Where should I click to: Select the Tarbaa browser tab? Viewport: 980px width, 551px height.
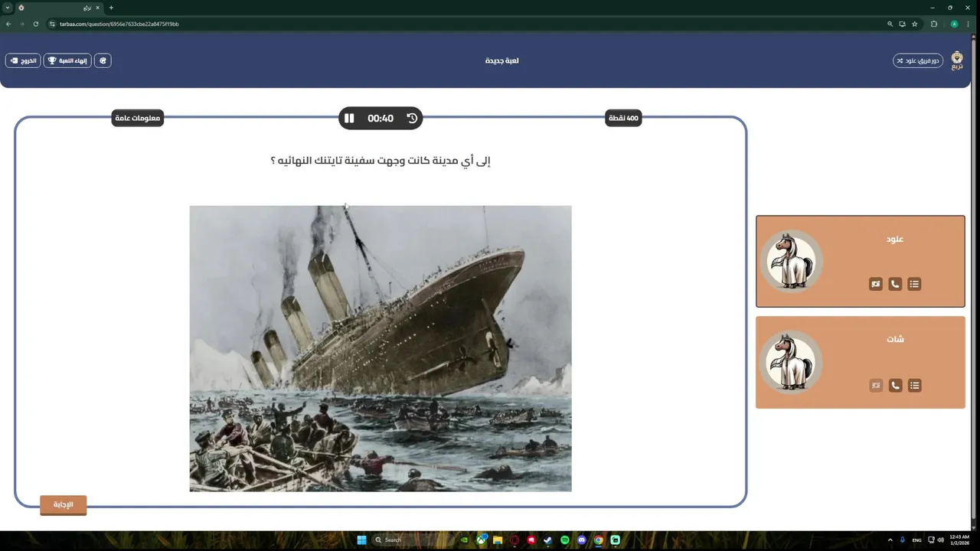click(x=59, y=8)
